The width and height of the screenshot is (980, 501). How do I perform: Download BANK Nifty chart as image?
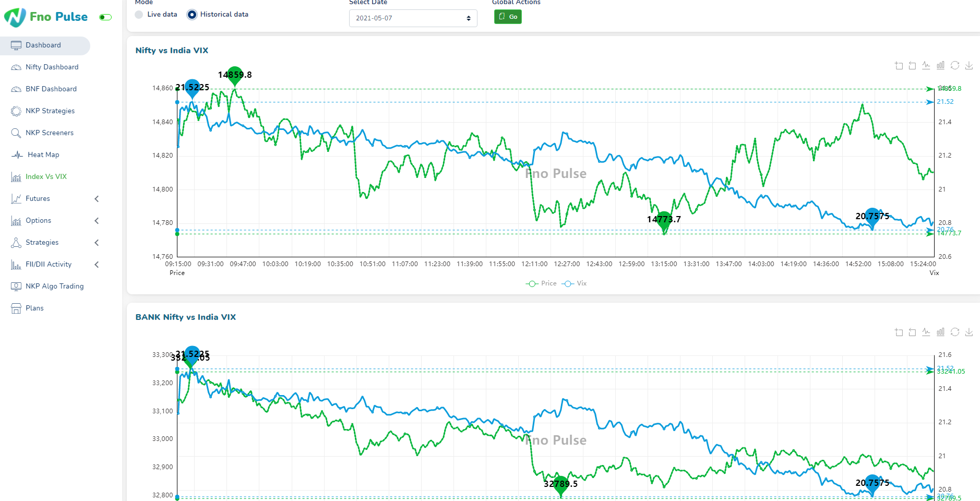pos(969,332)
